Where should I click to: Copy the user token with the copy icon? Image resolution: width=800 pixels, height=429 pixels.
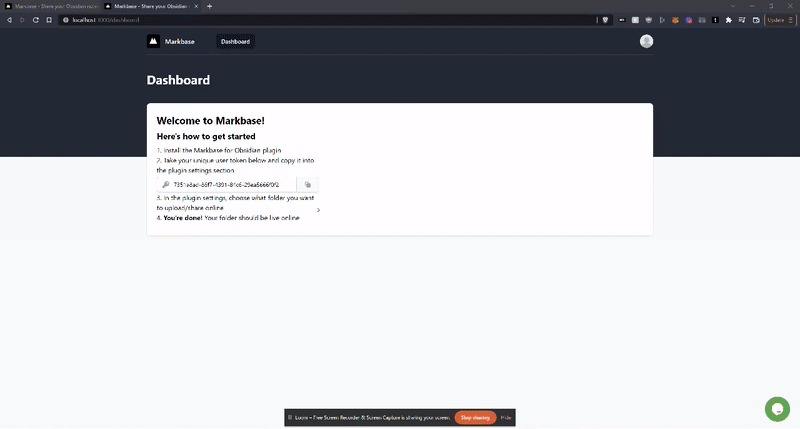[308, 185]
